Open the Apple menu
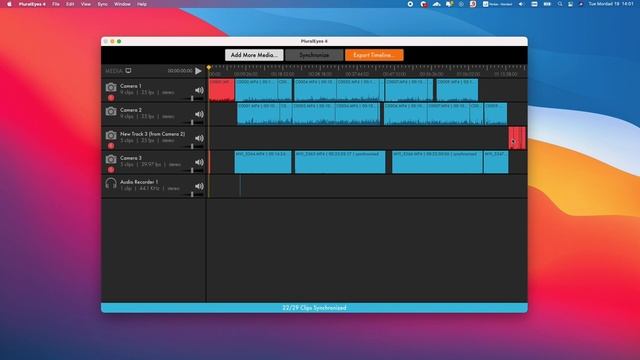 click(x=9, y=4)
